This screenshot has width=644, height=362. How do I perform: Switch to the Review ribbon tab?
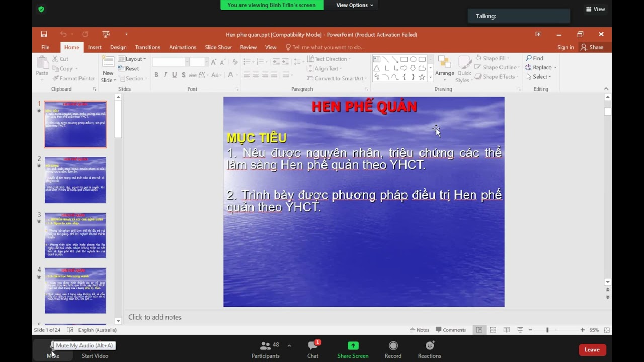248,47
